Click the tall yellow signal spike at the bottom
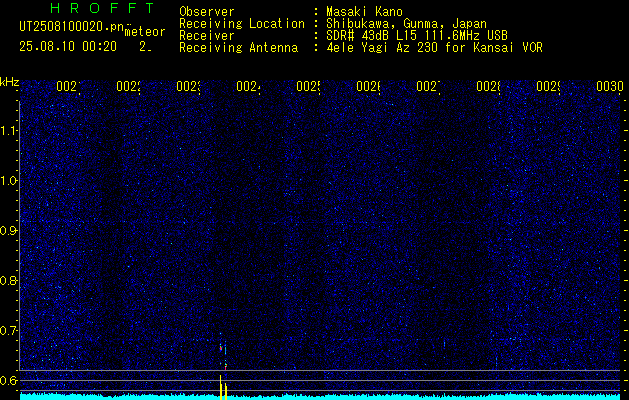This screenshot has width=629, height=400. tap(220, 387)
